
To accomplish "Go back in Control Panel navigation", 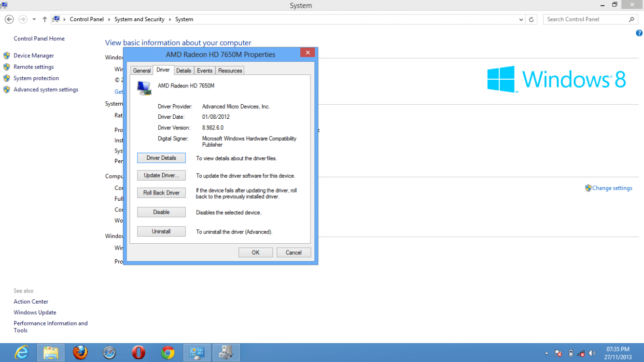I will (x=9, y=19).
